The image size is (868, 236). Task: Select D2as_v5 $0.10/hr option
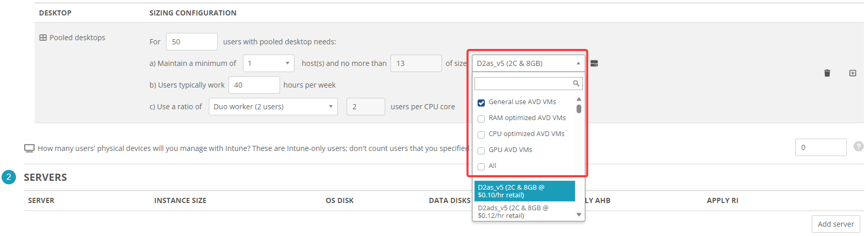point(524,191)
